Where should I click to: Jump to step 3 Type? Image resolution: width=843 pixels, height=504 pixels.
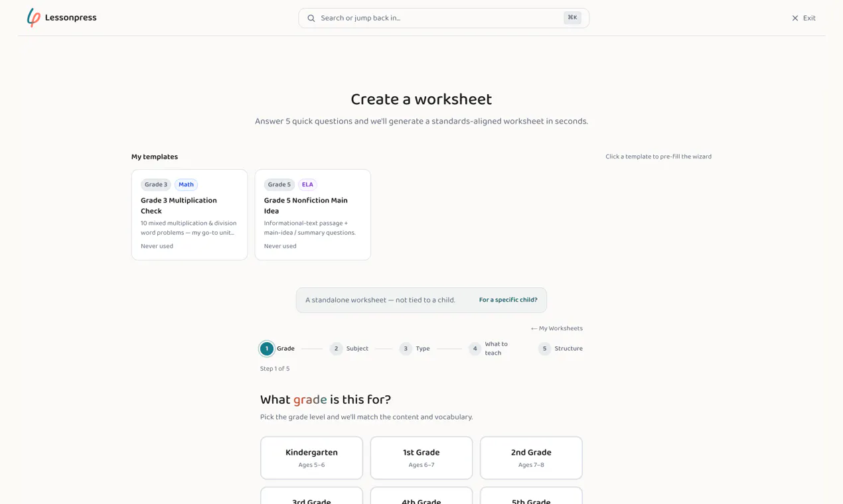pos(415,349)
